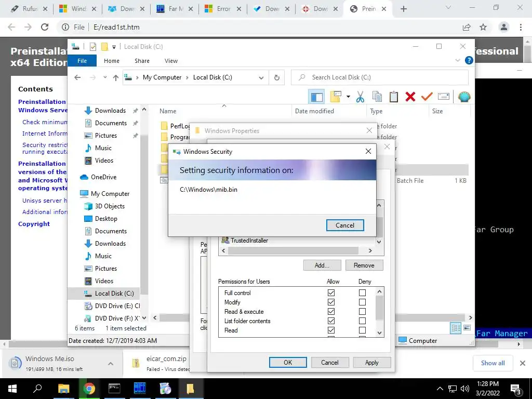Click Add... in the permissions dialog
Viewport: 532px width, 399px height.
tap(322, 265)
